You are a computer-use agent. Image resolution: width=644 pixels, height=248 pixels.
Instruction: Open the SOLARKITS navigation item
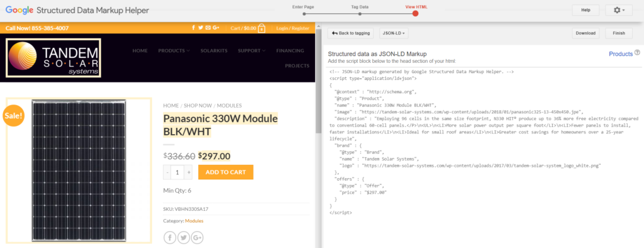coord(214,50)
